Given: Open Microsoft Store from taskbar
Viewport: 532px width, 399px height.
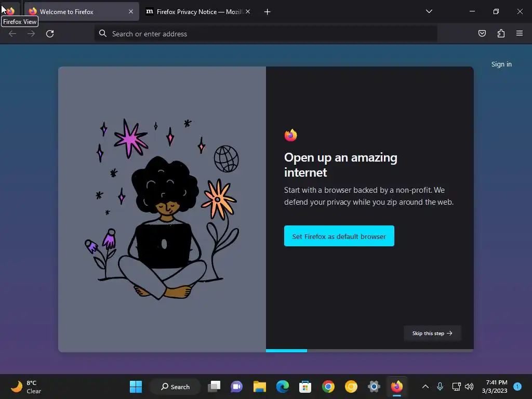Looking at the screenshot, I should click(305, 387).
